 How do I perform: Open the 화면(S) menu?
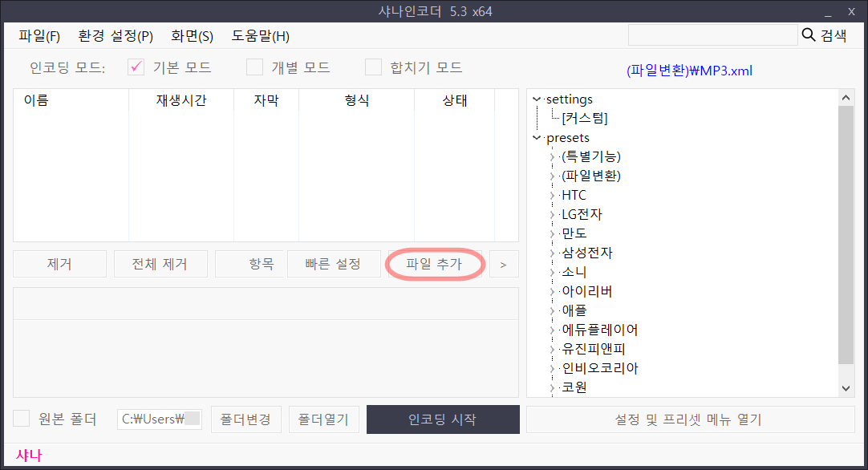coord(192,36)
